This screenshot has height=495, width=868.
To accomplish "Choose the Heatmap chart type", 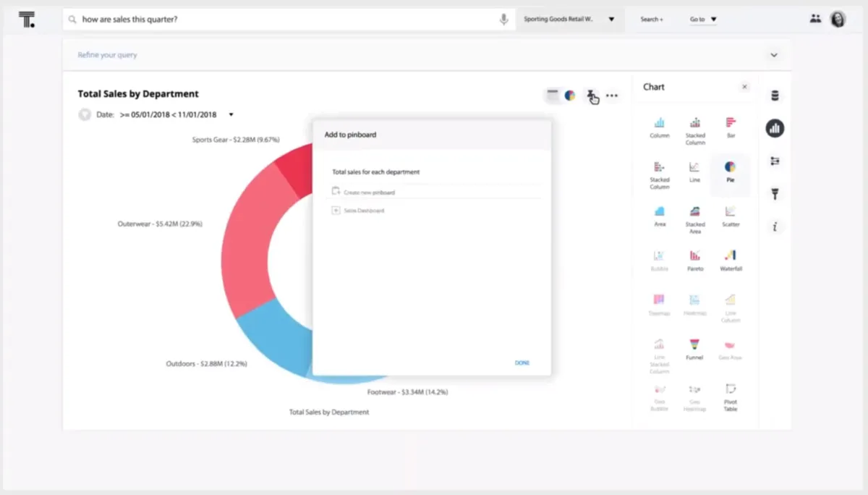I will click(694, 304).
